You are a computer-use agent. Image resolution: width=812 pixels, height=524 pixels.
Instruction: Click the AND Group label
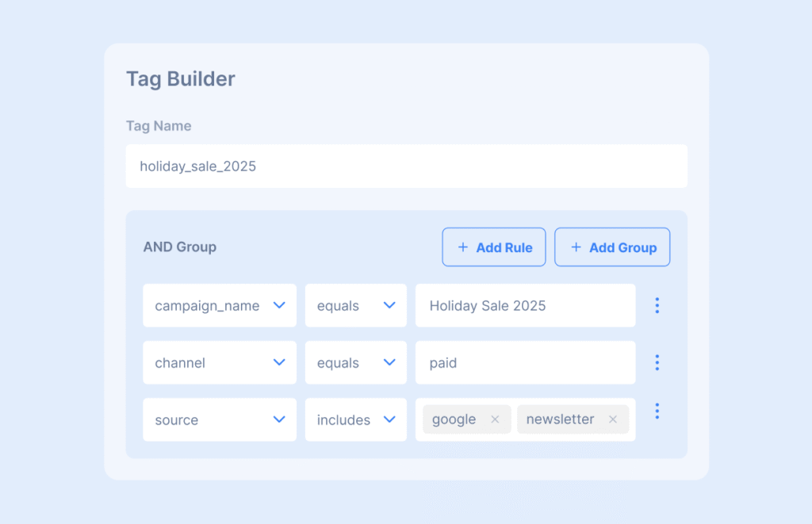tap(180, 247)
